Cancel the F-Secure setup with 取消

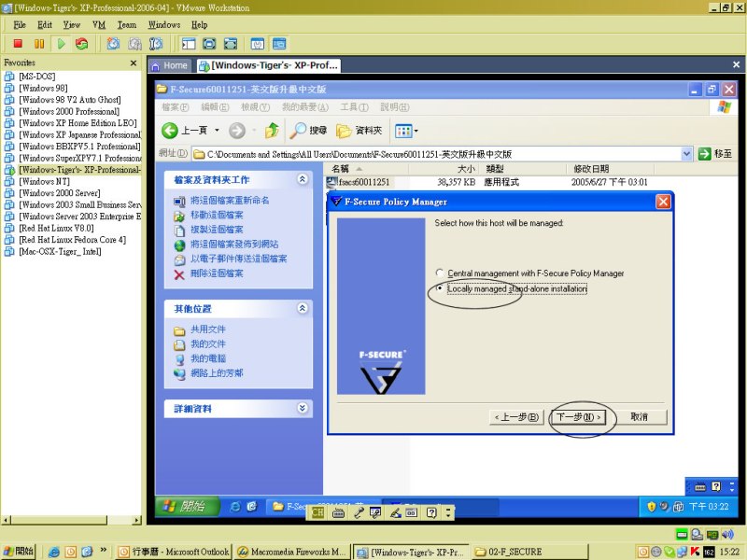(x=640, y=417)
